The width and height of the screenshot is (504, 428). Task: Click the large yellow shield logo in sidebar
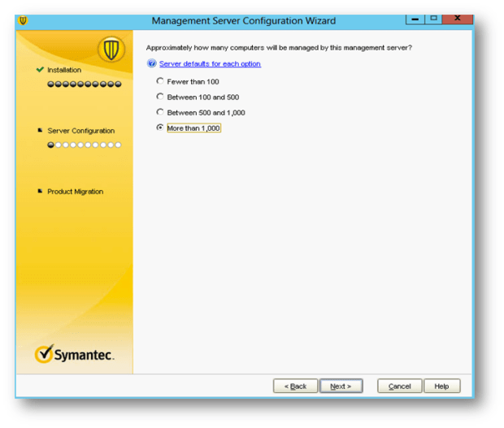(111, 50)
